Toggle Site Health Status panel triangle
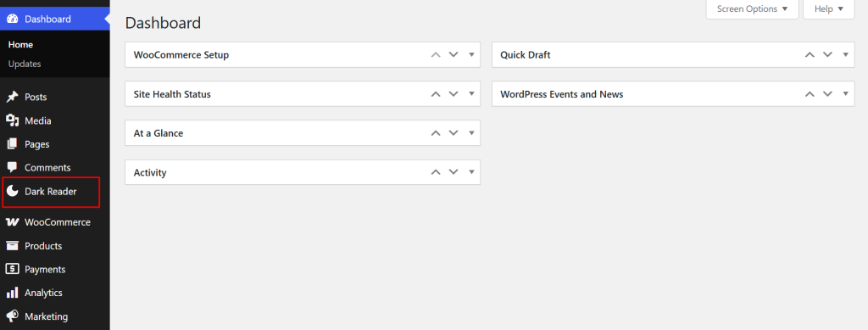This screenshot has width=868, height=330. coord(471,94)
